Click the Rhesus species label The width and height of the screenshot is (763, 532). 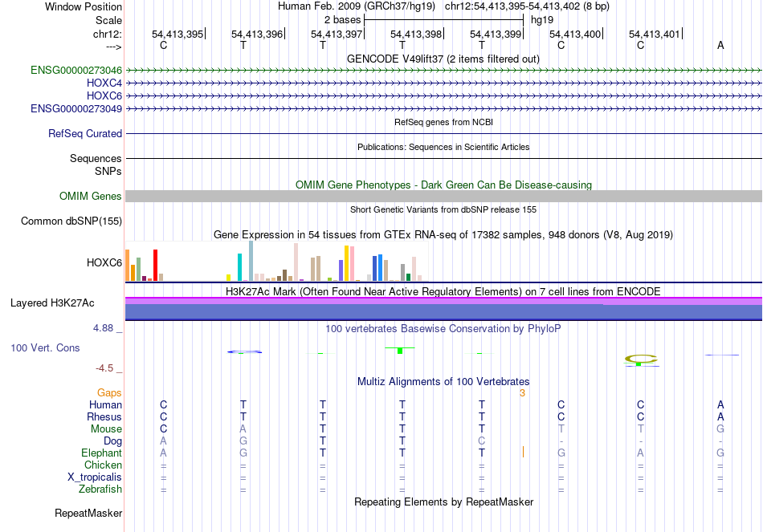click(104, 416)
